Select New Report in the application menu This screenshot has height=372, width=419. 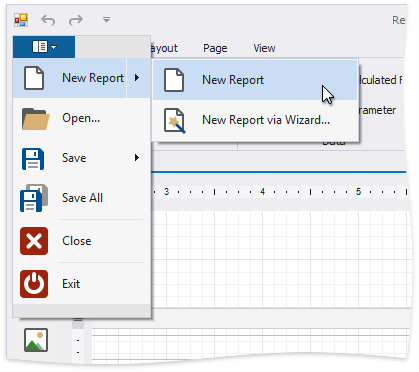[70, 78]
